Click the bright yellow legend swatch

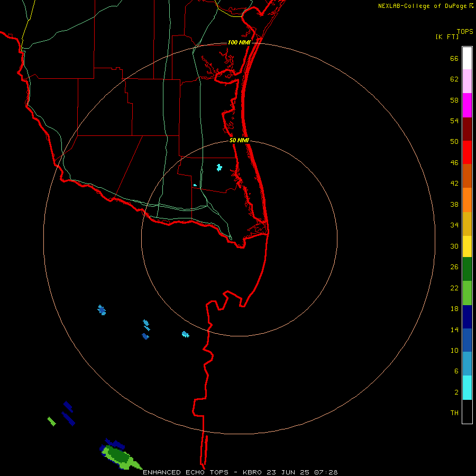pos(467,246)
